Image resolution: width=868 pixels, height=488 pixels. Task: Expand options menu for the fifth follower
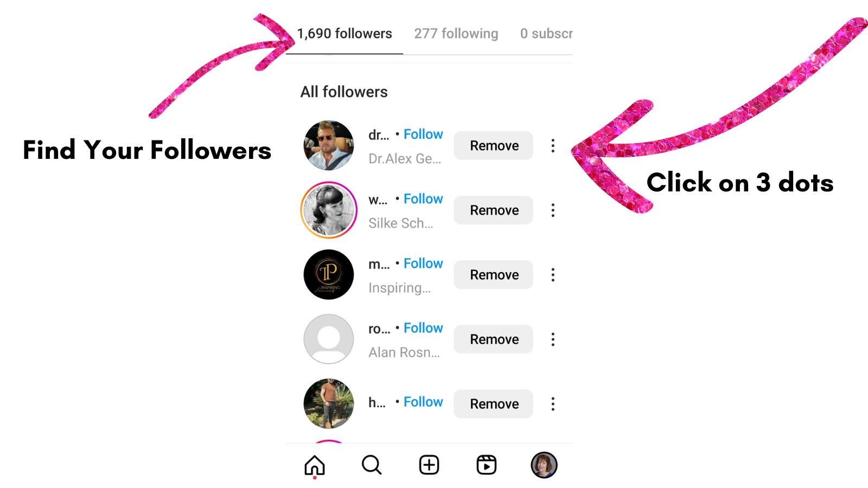point(553,404)
